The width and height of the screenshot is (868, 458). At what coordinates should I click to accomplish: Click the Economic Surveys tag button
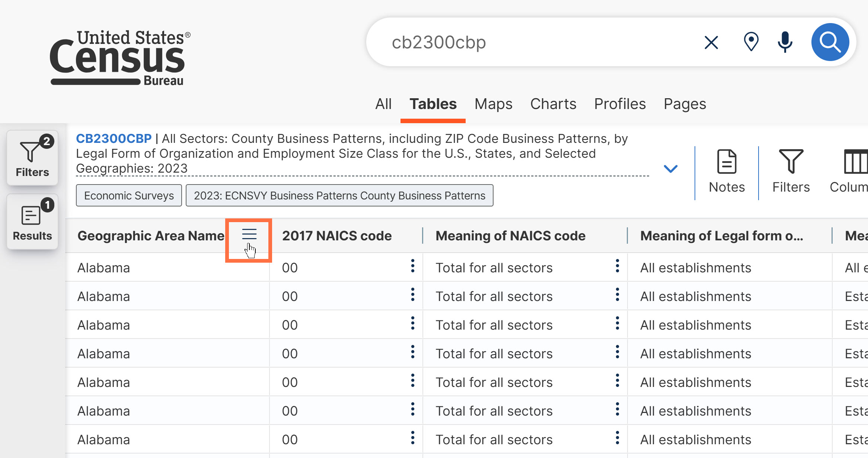(x=129, y=195)
